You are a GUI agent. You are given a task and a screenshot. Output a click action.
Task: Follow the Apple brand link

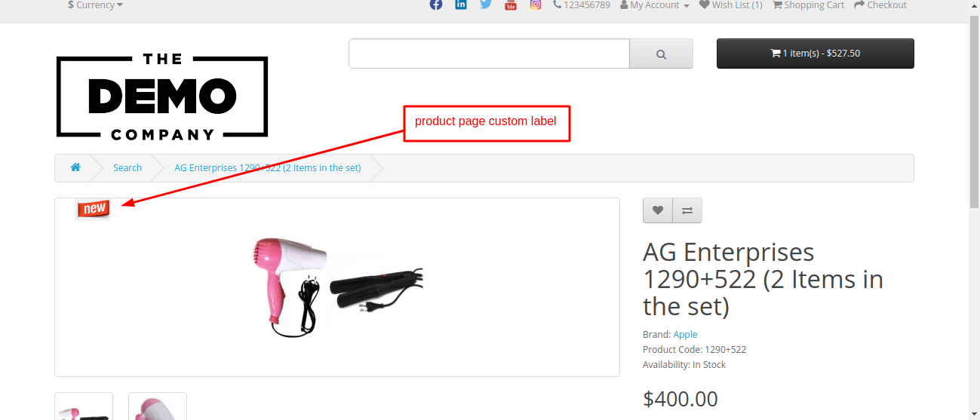pyautogui.click(x=685, y=334)
